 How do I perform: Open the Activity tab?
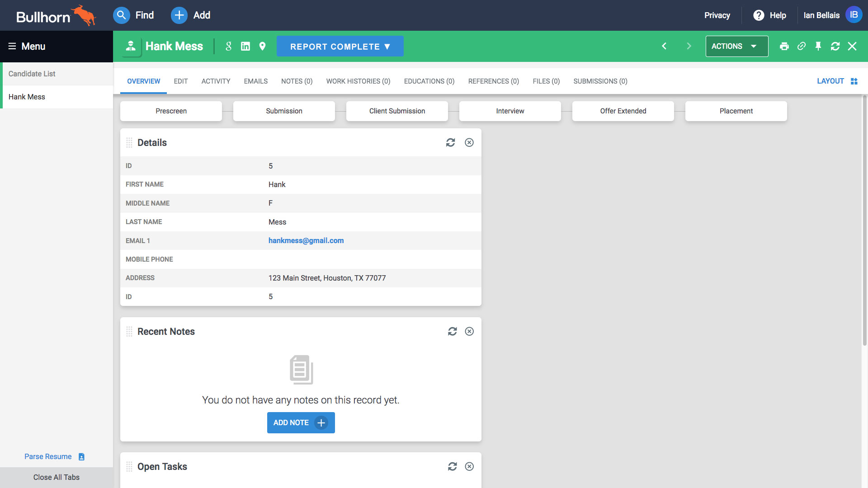click(216, 81)
